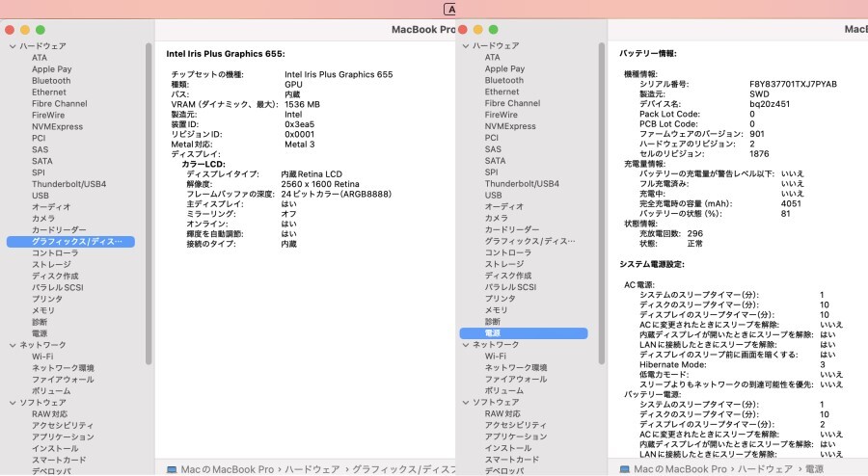868x476 pixels.
Task: Select highlighted 電源 item in right window
Action: pos(524,333)
